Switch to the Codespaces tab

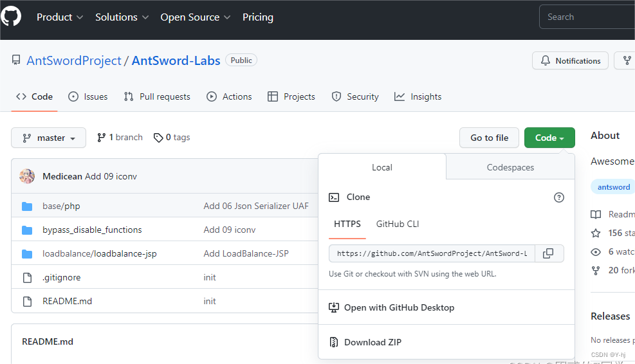[x=510, y=167]
